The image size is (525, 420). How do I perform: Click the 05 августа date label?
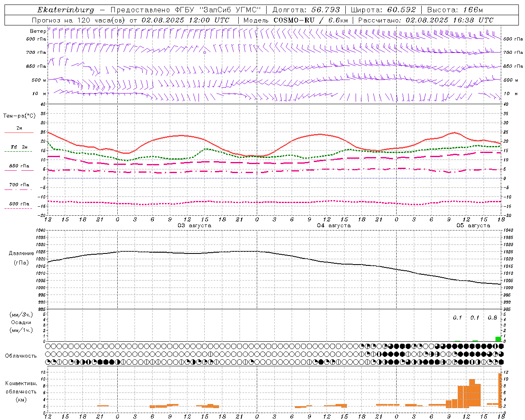pos(473,226)
